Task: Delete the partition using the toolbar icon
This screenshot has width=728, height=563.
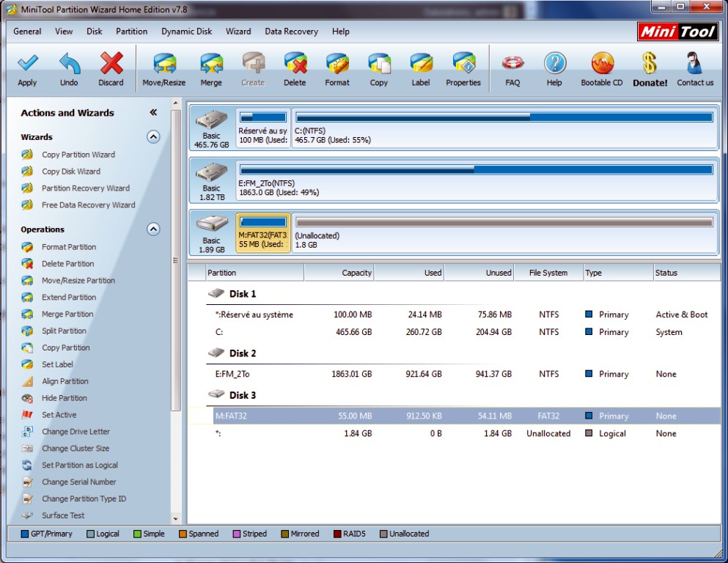Action: [x=295, y=70]
